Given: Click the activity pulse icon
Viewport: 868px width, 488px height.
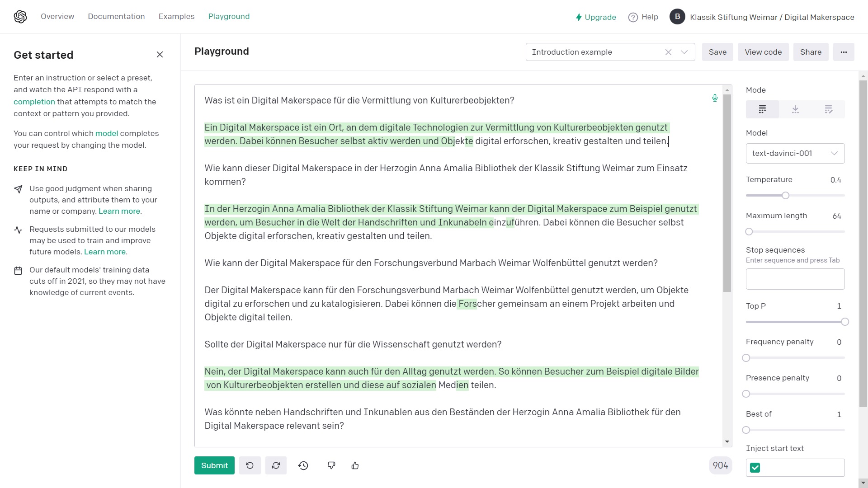Looking at the screenshot, I should coord(18,230).
